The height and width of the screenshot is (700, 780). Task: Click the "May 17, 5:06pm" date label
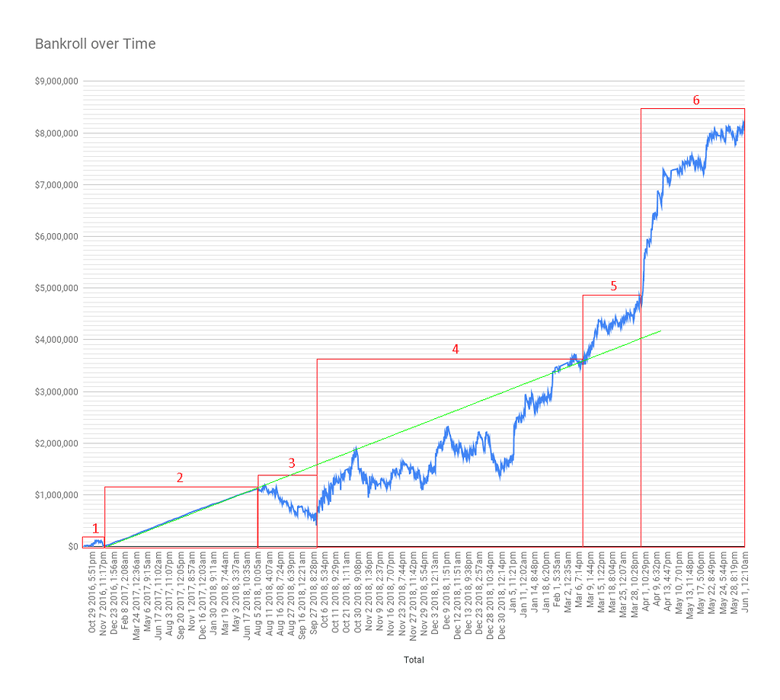click(700, 583)
